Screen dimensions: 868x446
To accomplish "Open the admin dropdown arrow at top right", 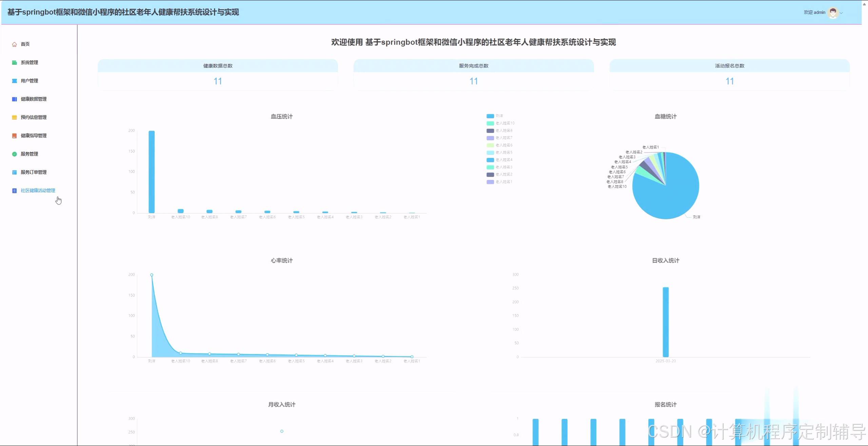I will click(842, 13).
